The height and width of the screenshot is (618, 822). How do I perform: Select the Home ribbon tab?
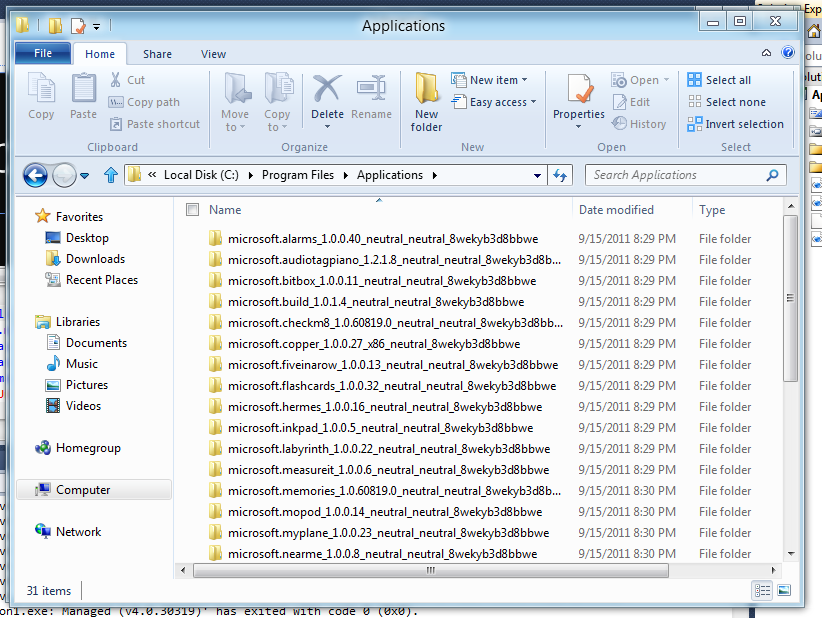(100, 54)
